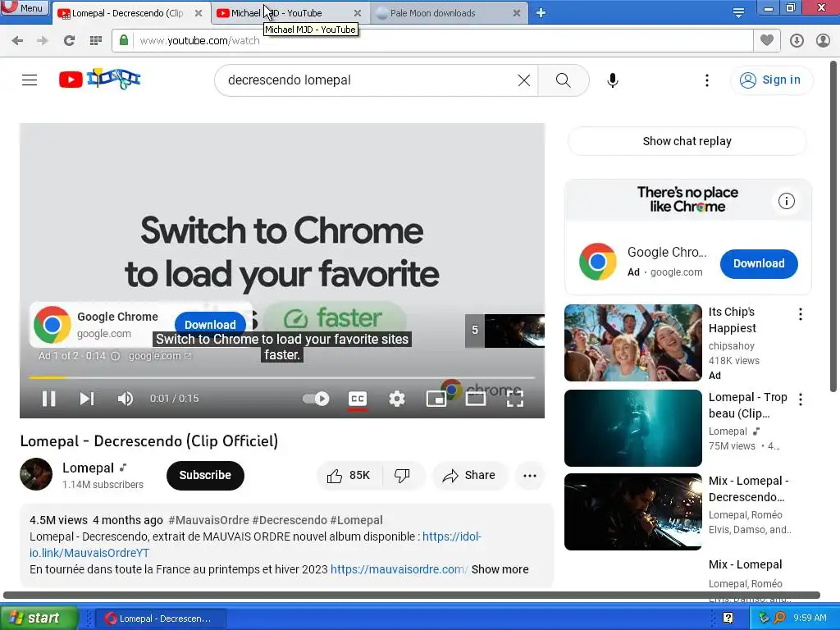Image resolution: width=840 pixels, height=630 pixels.
Task: View site security via the green padlock
Action: [124, 40]
